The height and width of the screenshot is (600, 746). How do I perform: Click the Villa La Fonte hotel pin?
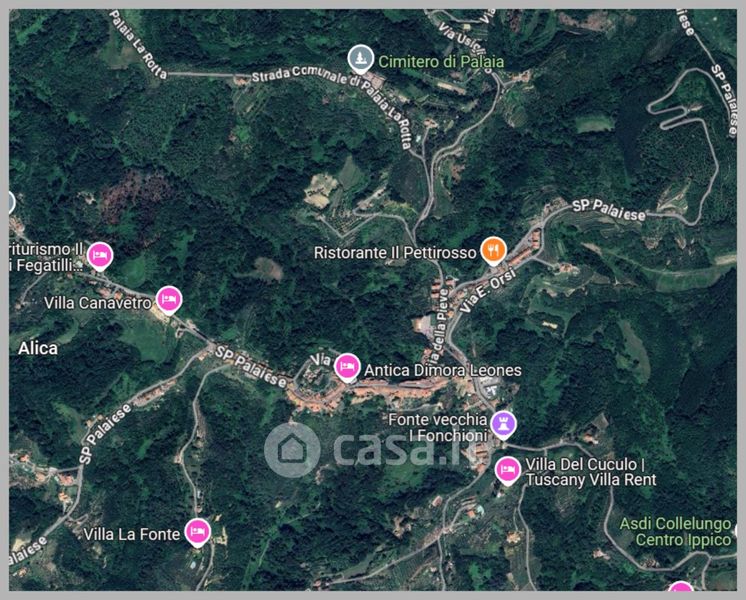click(197, 532)
